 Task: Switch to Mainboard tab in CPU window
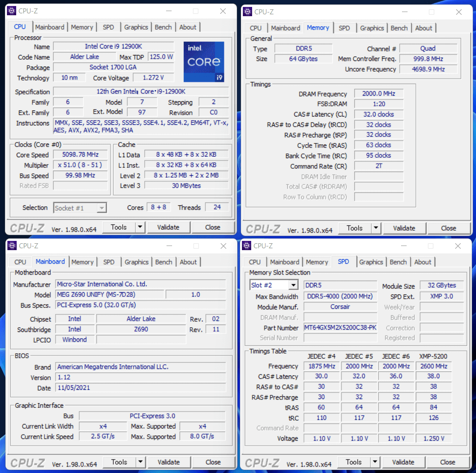pos(49,27)
